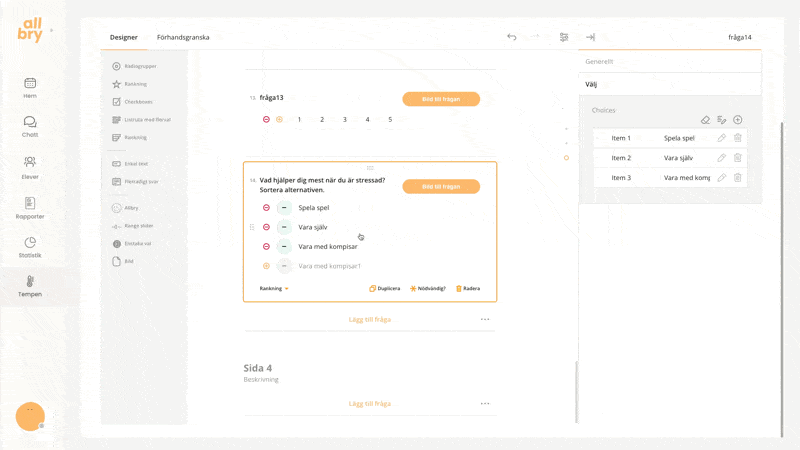Switch to the Förhandsgranska tab
Screen dimensions: 800x450
(x=183, y=37)
